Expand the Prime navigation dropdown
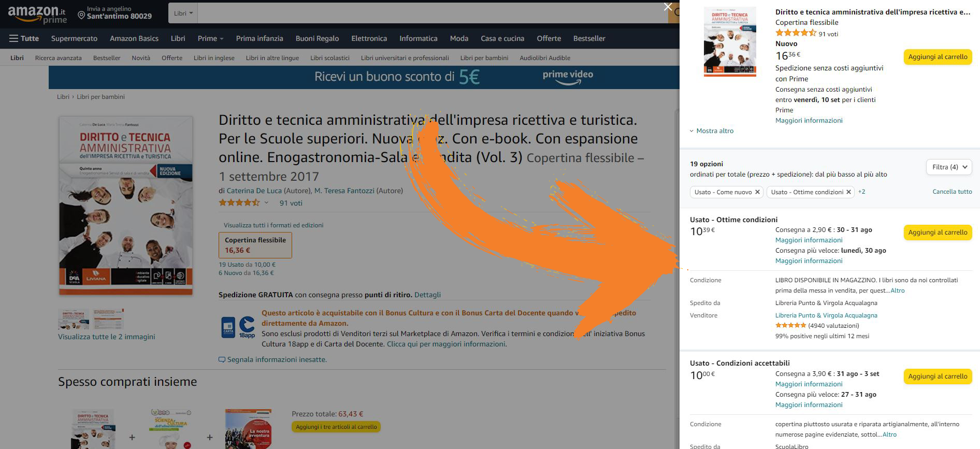Image resolution: width=980 pixels, height=449 pixels. [x=210, y=38]
